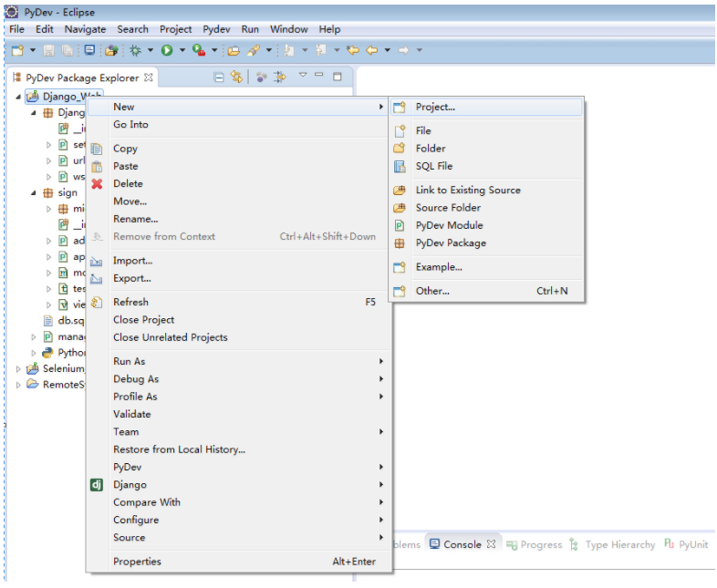This screenshot has width=717, height=588.
Task: Open the Pydev menu
Action: pos(216,29)
